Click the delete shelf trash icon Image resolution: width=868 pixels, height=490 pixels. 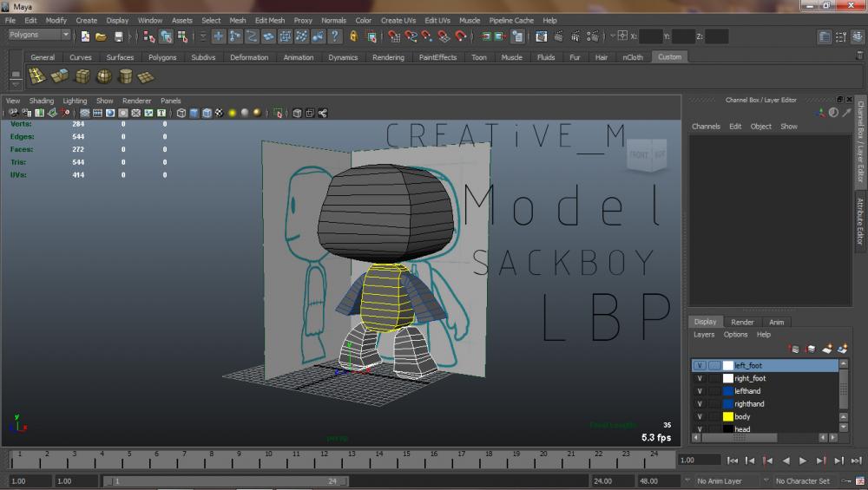[859, 56]
